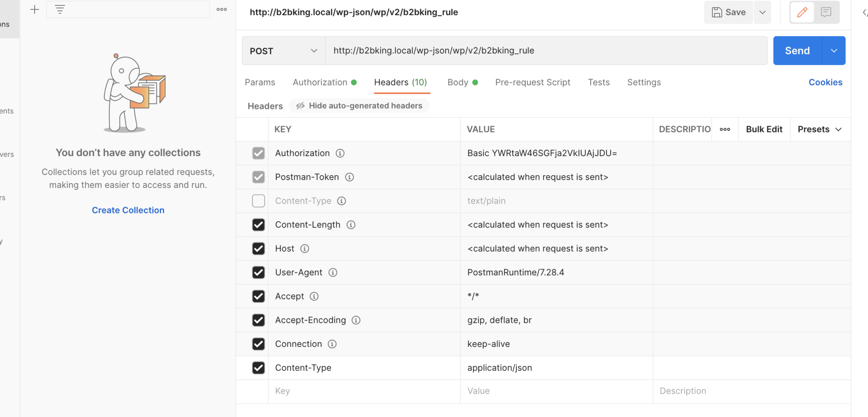Click info icon next to User-Agent

point(333,272)
